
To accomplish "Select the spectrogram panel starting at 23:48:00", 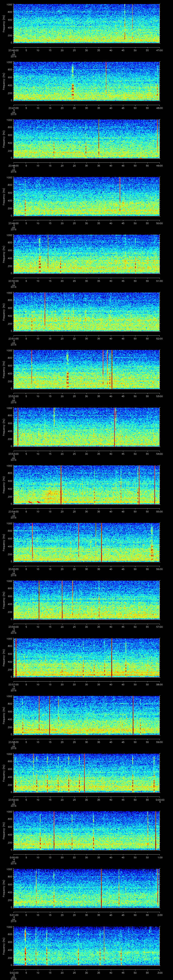I will (87, 139).
